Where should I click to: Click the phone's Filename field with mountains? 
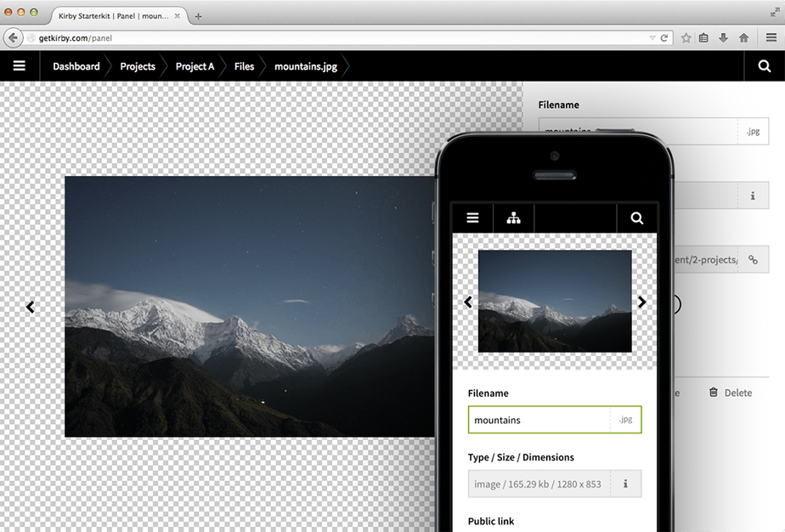click(x=539, y=420)
